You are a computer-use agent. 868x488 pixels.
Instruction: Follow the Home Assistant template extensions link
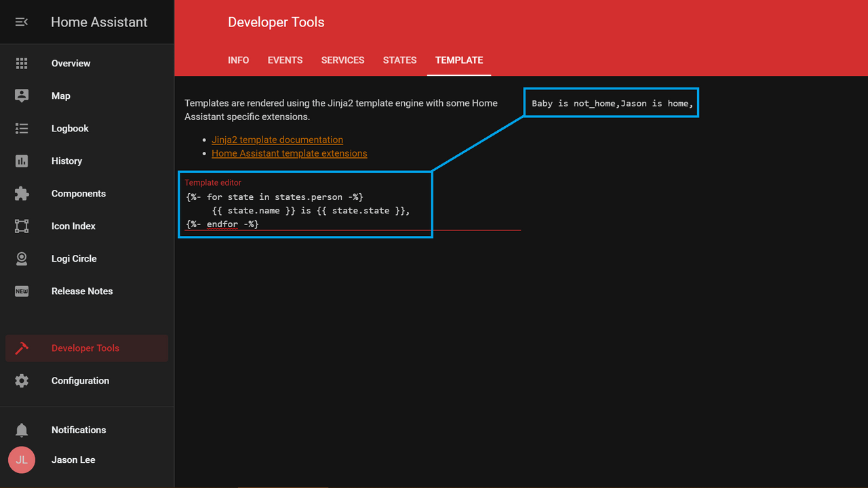[290, 153]
